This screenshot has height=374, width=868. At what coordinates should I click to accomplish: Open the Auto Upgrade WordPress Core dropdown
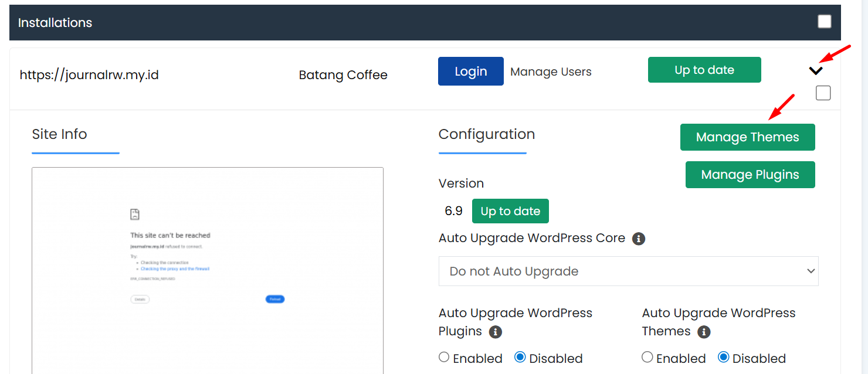628,271
